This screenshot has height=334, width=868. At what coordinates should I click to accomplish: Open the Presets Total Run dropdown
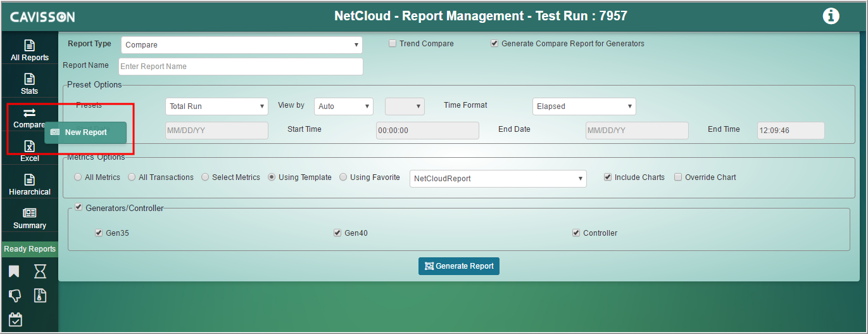point(217,106)
